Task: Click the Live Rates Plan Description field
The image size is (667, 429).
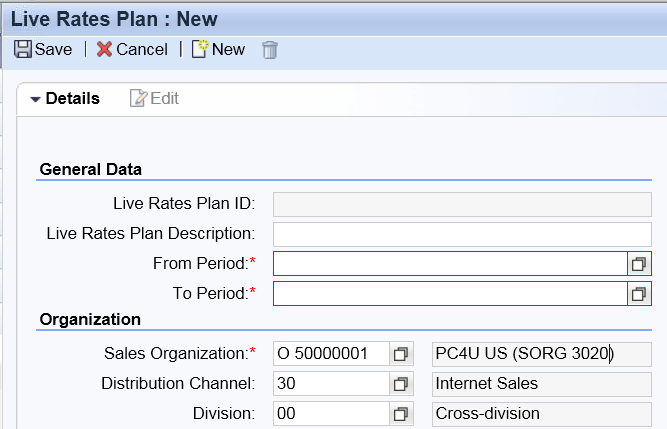Action: tap(462, 234)
